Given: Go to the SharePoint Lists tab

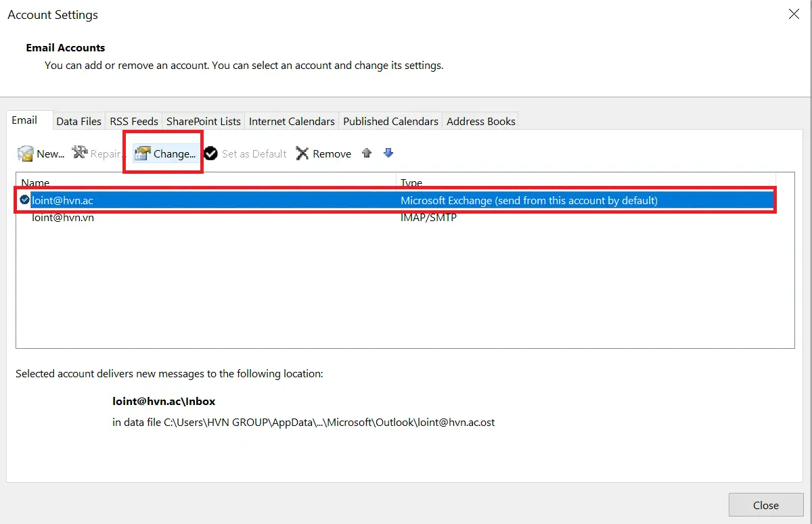Looking at the screenshot, I should (203, 121).
